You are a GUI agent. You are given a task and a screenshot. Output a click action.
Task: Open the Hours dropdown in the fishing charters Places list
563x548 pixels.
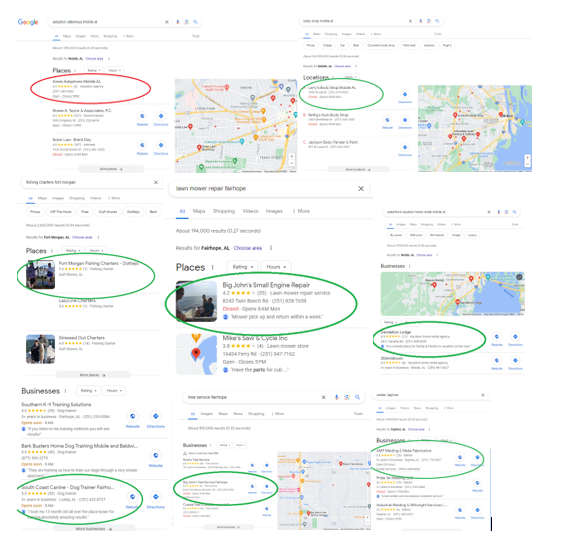pos(96,250)
